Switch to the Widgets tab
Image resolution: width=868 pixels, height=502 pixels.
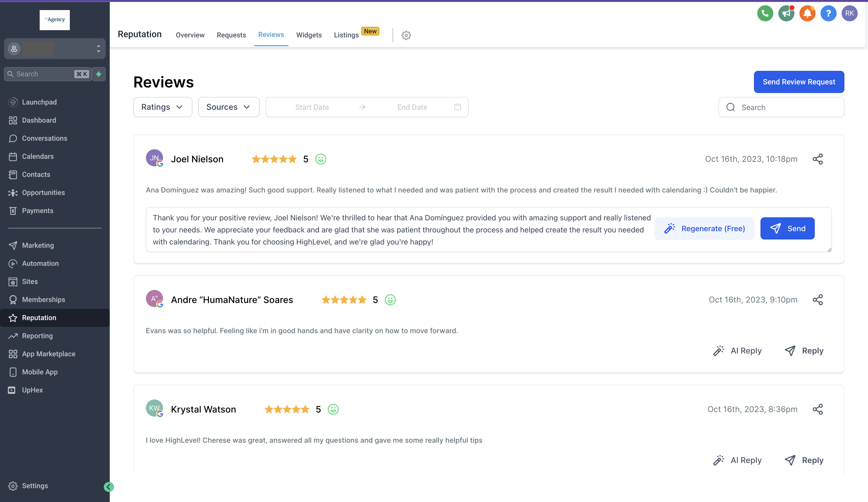309,35
